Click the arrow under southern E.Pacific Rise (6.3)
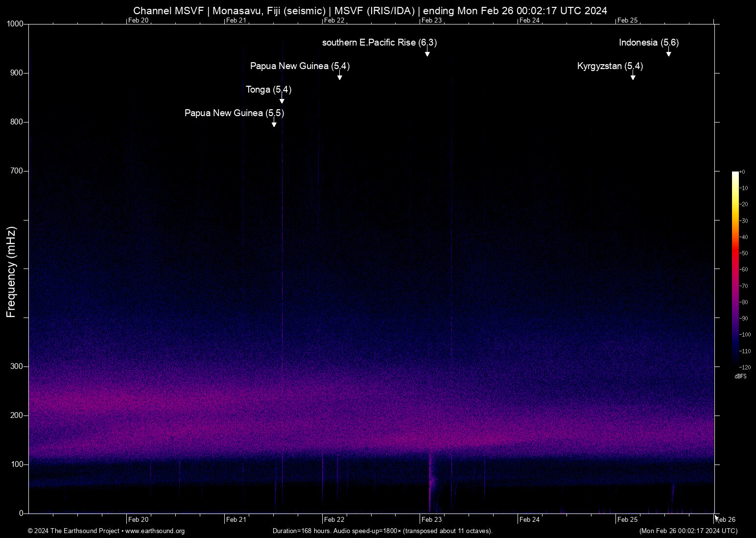 (x=427, y=52)
